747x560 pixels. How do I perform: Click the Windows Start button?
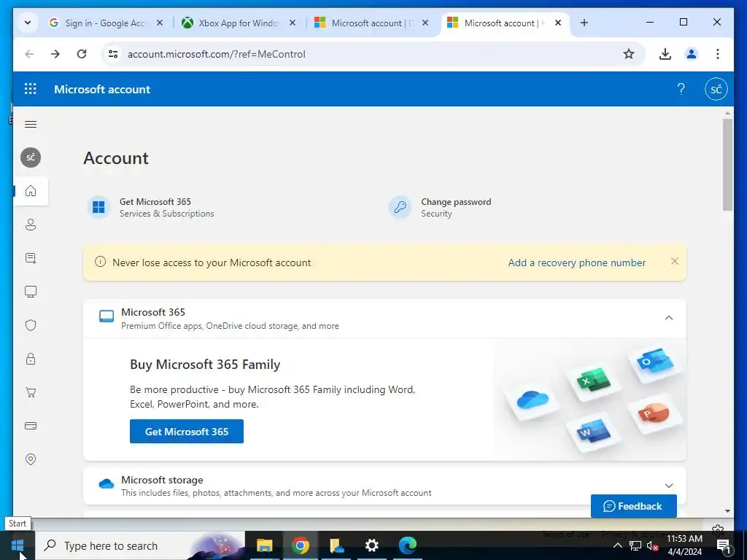coord(18,545)
